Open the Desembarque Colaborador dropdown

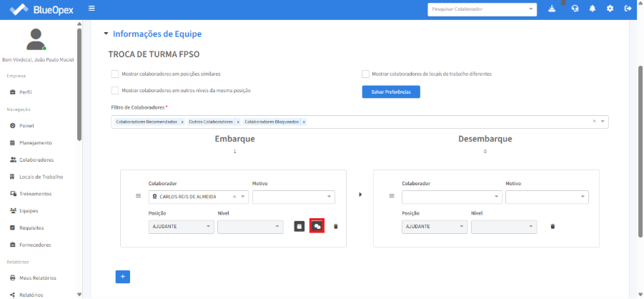pos(452,197)
